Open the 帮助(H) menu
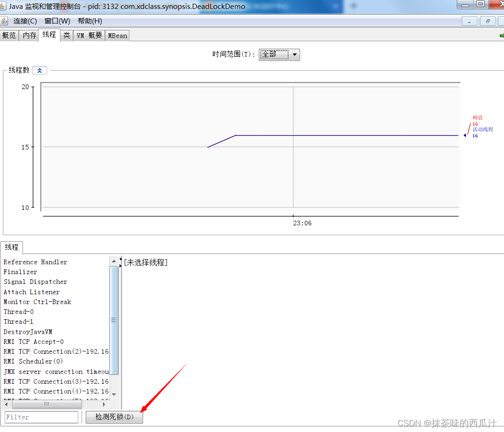504x432 pixels. 90,21
